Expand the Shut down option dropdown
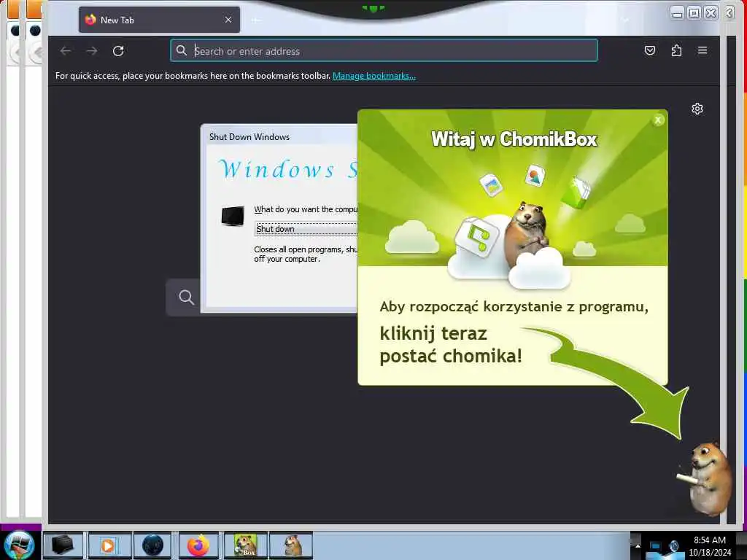 [306, 229]
